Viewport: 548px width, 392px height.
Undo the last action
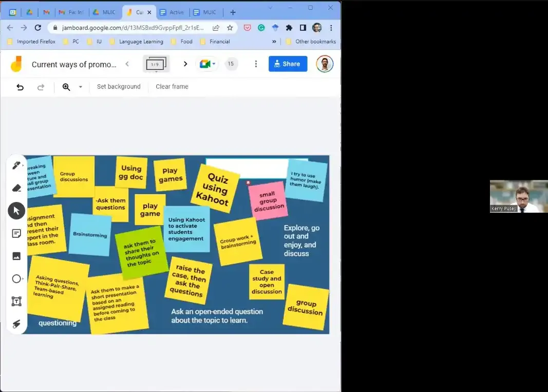[20, 87]
